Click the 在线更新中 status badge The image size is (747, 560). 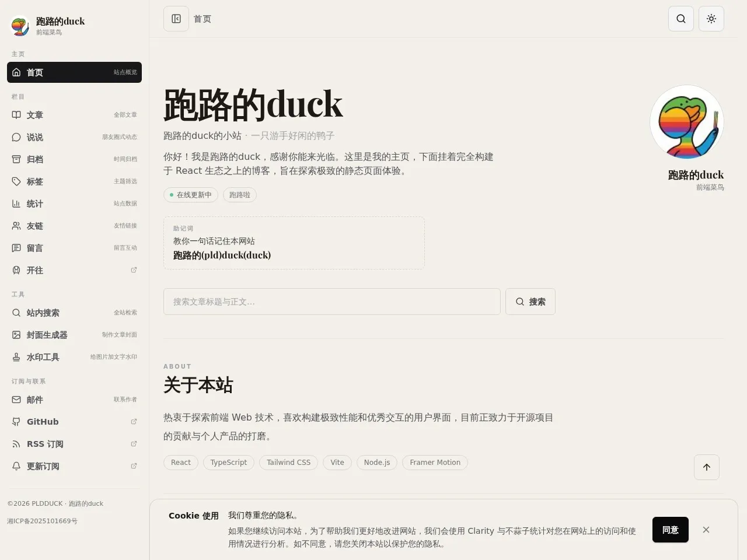point(191,195)
